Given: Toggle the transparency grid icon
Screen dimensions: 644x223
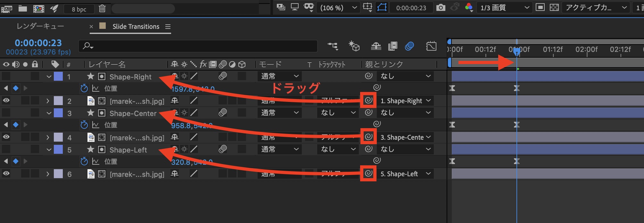Looking at the screenshot, I should tap(554, 8).
